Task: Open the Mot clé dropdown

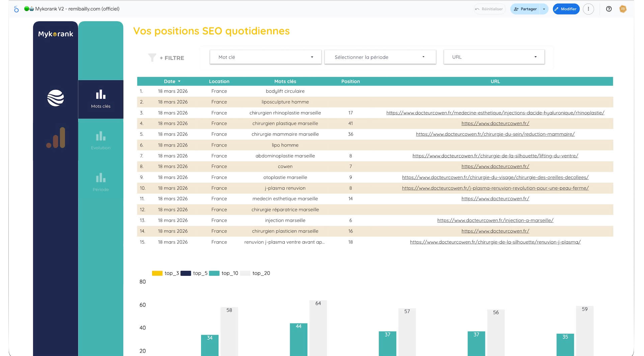Action: point(265,57)
